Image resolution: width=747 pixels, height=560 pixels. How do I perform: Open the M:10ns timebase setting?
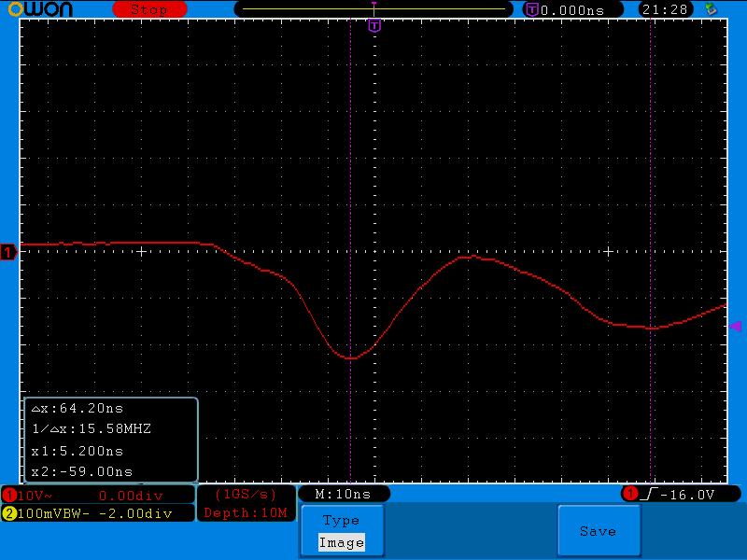(344, 494)
